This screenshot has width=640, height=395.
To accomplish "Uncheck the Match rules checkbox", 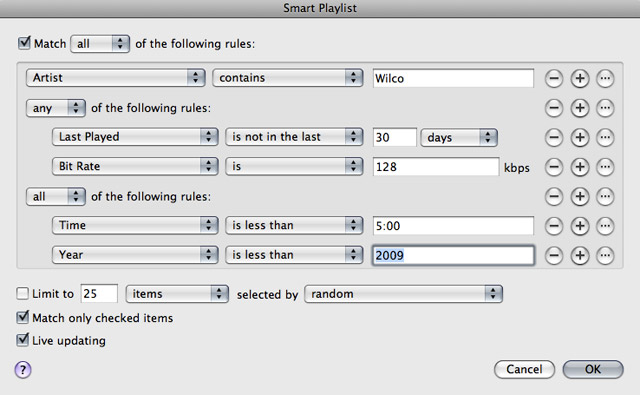I will click(x=24, y=43).
